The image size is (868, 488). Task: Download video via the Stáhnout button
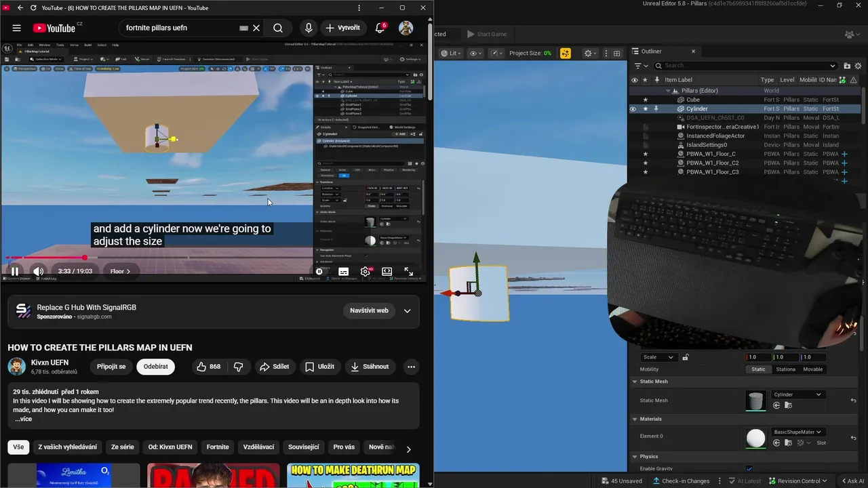[x=370, y=367]
